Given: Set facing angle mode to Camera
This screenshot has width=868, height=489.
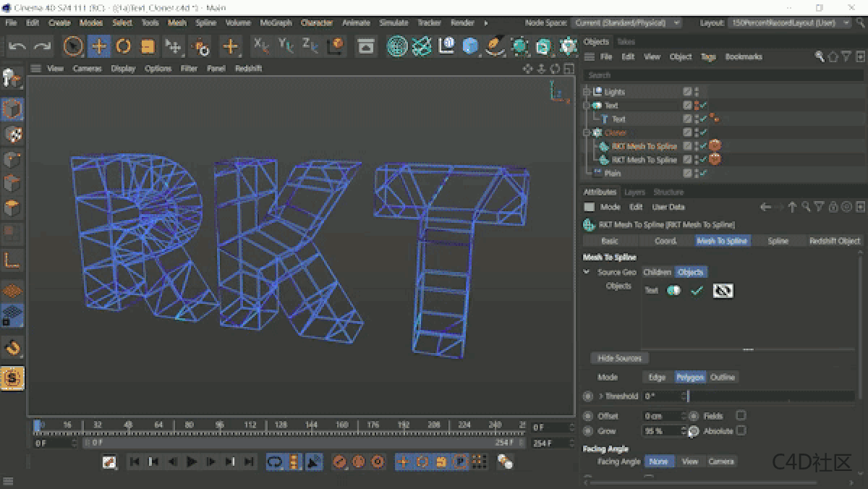Looking at the screenshot, I should [x=720, y=461].
